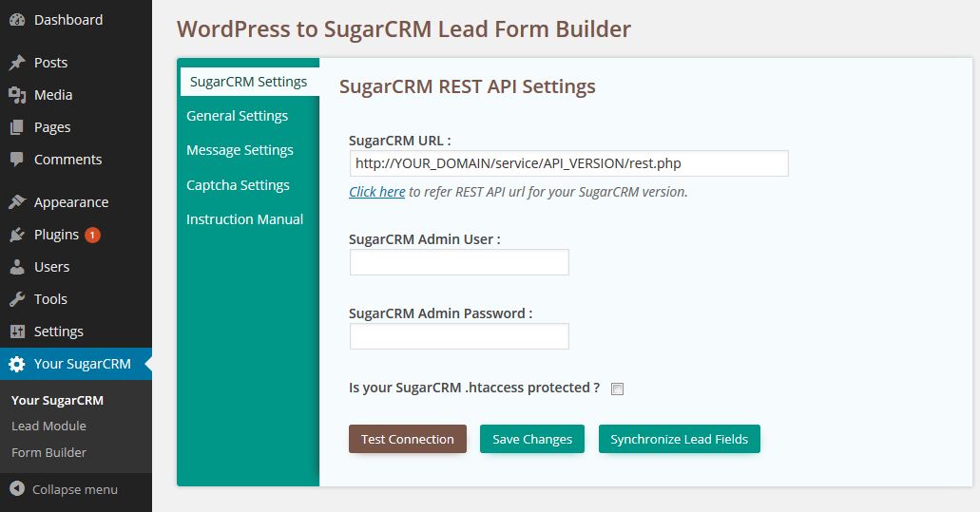Click the Users person icon
This screenshot has width=980, height=512.
(x=17, y=267)
